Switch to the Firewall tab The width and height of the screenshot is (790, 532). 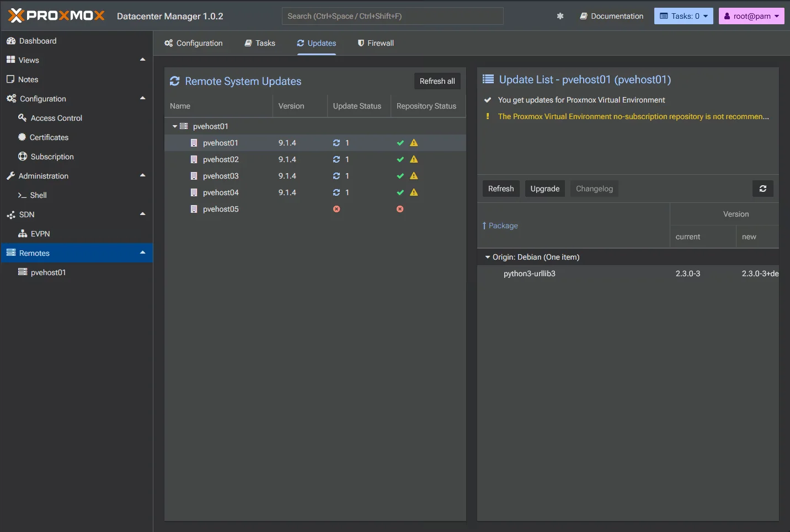click(x=375, y=43)
